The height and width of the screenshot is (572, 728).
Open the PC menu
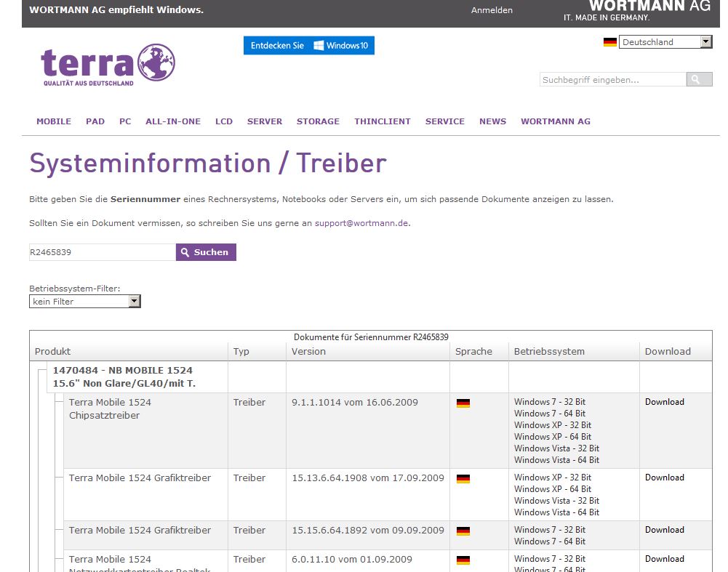pos(125,121)
